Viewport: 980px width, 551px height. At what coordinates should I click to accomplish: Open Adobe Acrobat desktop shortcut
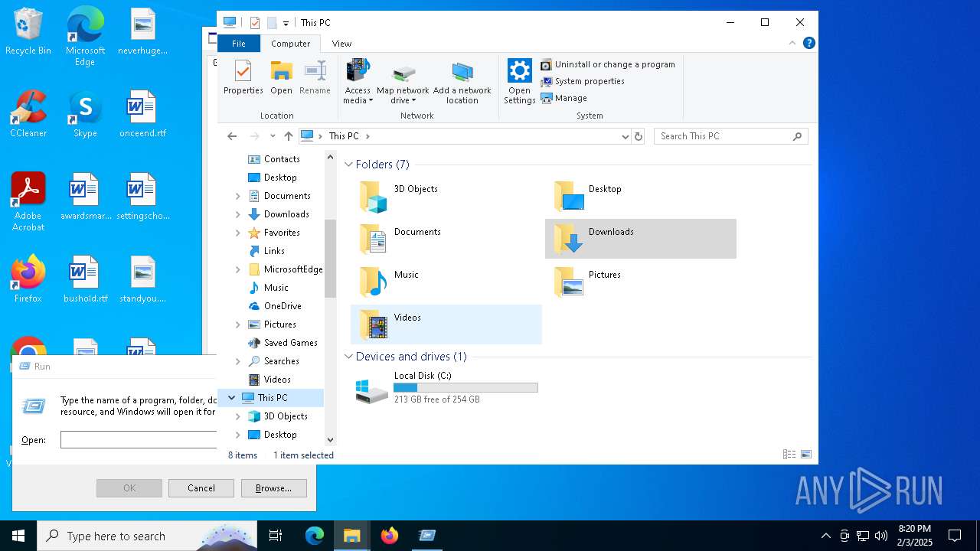(x=28, y=202)
